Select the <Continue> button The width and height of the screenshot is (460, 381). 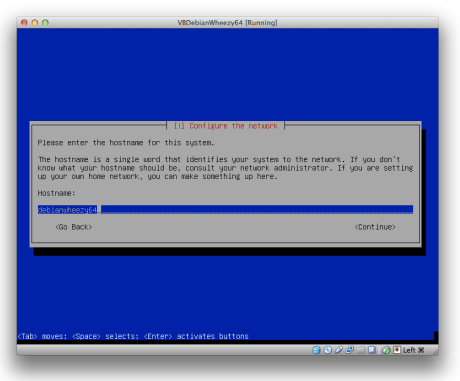point(375,227)
